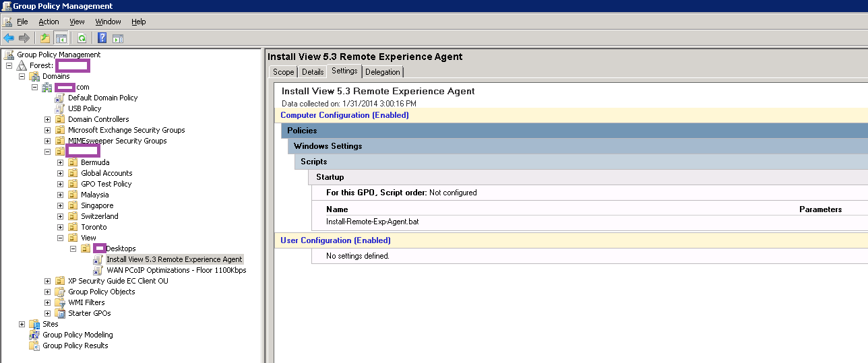Click the MMC icon beside File menu
The height and width of the screenshot is (363, 868).
click(x=7, y=22)
